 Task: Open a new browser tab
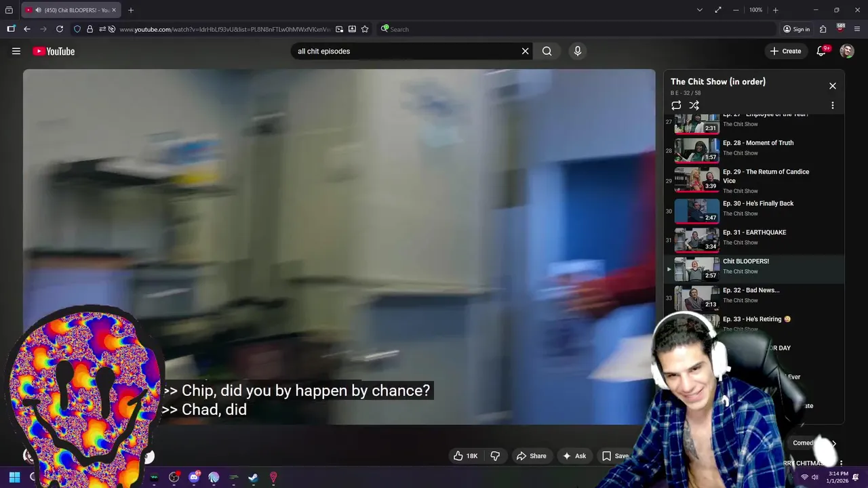(131, 10)
